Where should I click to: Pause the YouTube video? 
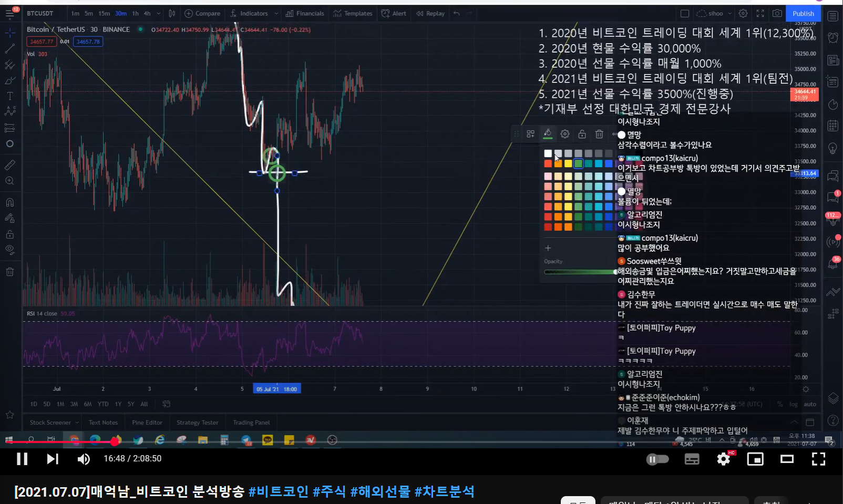[22, 459]
